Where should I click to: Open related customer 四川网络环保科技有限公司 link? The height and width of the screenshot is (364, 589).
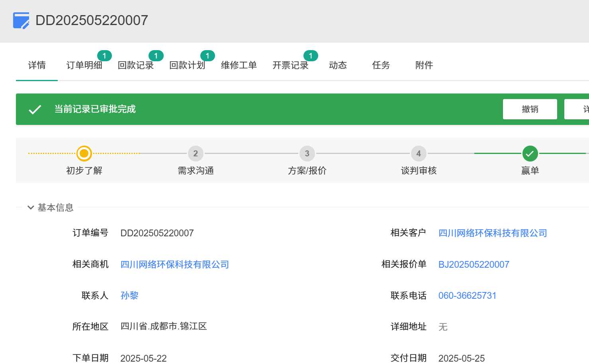[493, 233]
